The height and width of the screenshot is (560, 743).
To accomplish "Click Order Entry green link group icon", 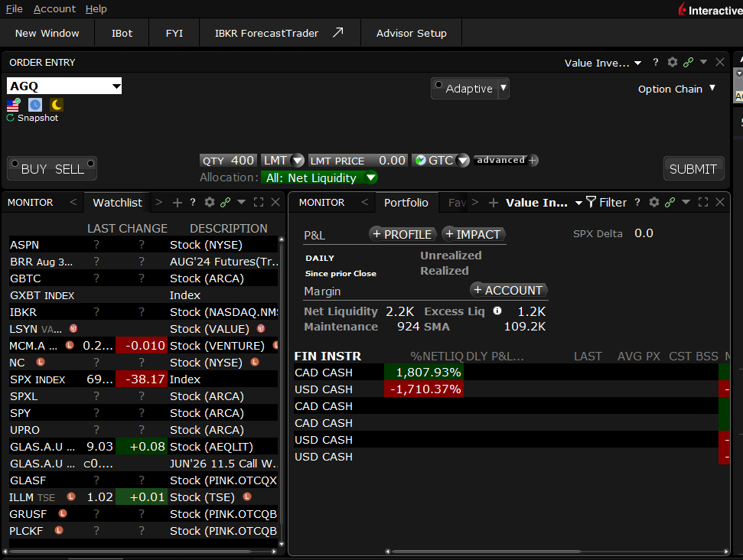I will 688,62.
